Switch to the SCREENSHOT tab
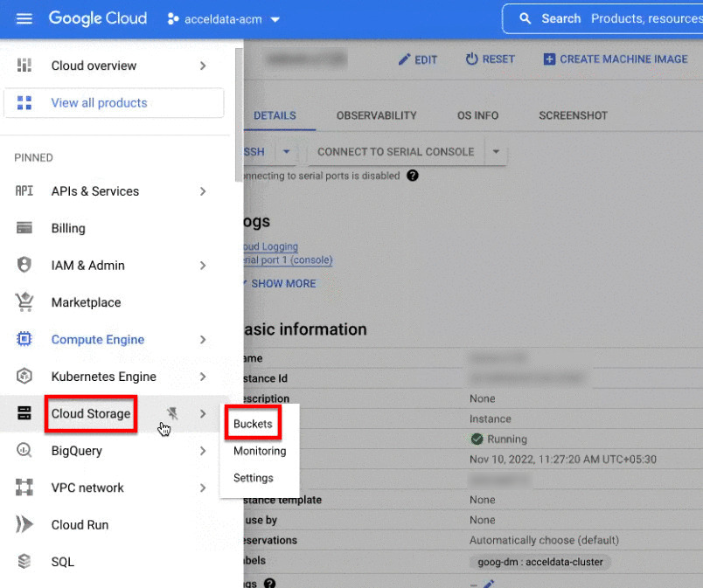 tap(573, 115)
